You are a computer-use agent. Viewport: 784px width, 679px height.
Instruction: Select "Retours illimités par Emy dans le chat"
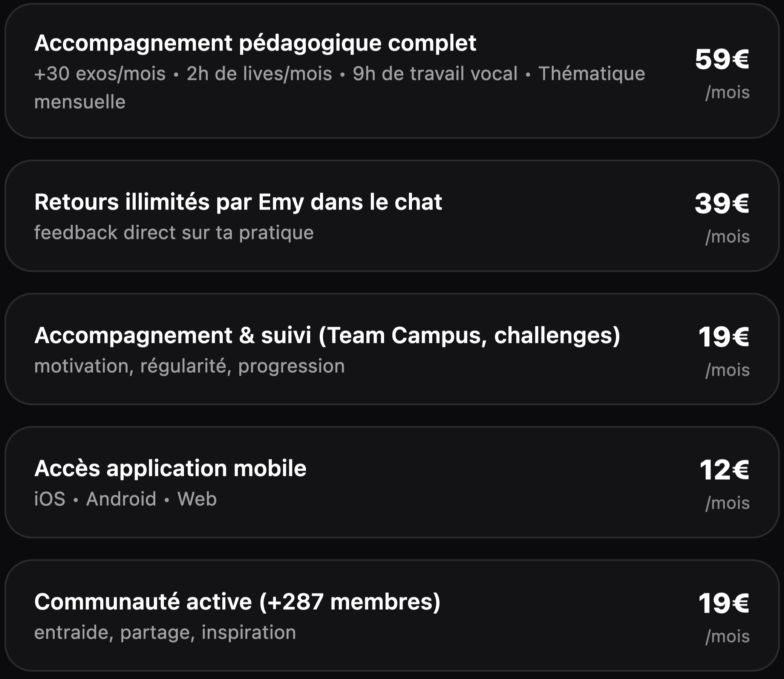(x=238, y=202)
